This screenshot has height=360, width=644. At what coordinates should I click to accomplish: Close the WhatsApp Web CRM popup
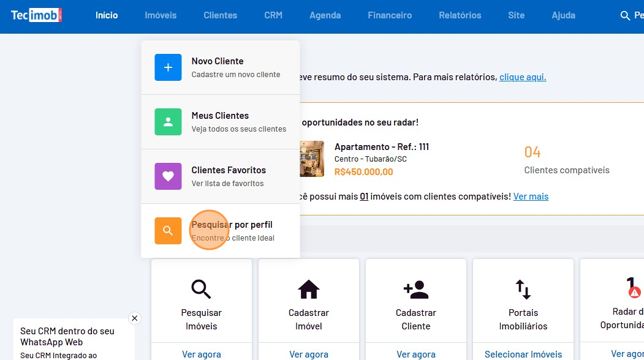tap(135, 318)
